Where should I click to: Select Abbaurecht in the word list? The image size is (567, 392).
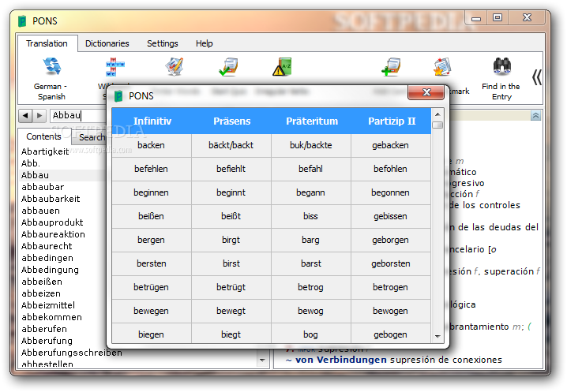[47, 246]
